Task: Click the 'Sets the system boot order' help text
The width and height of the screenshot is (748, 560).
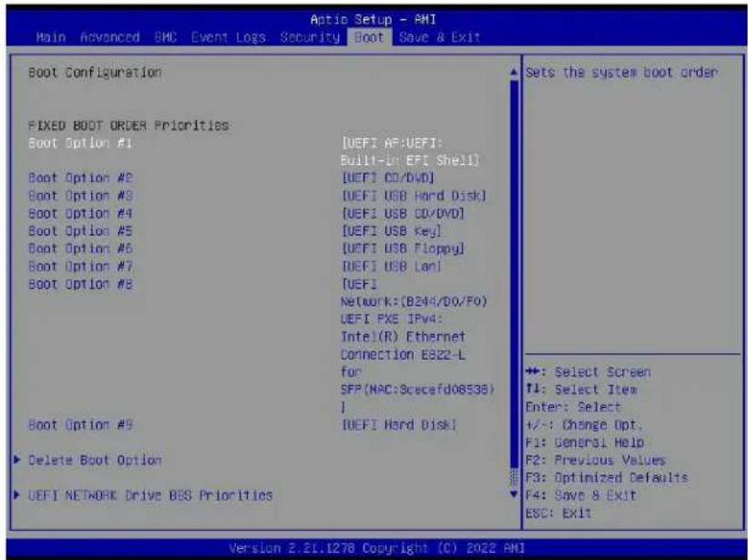Action: pyautogui.click(x=621, y=73)
